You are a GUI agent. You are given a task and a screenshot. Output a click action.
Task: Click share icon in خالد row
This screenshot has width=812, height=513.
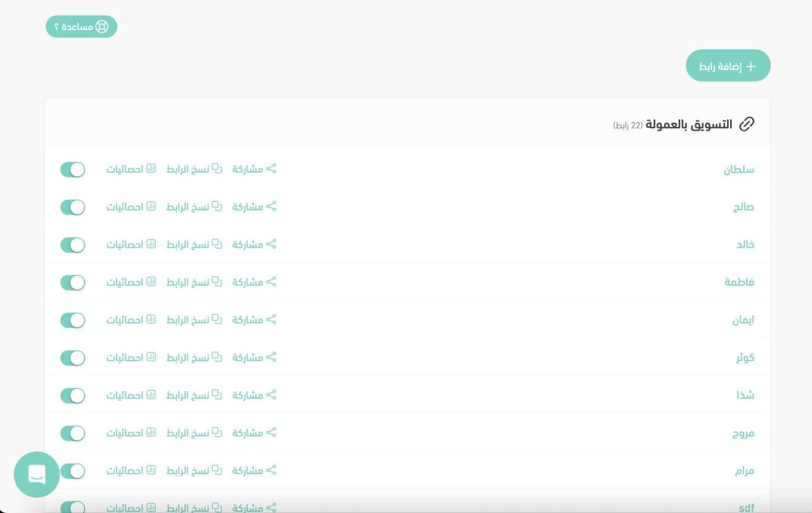pos(271,244)
